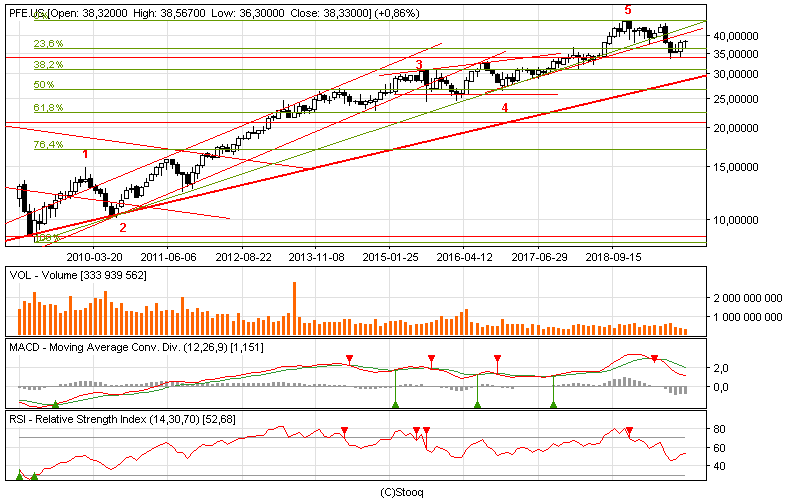Click the 2018-09-15 date label

[613, 257]
